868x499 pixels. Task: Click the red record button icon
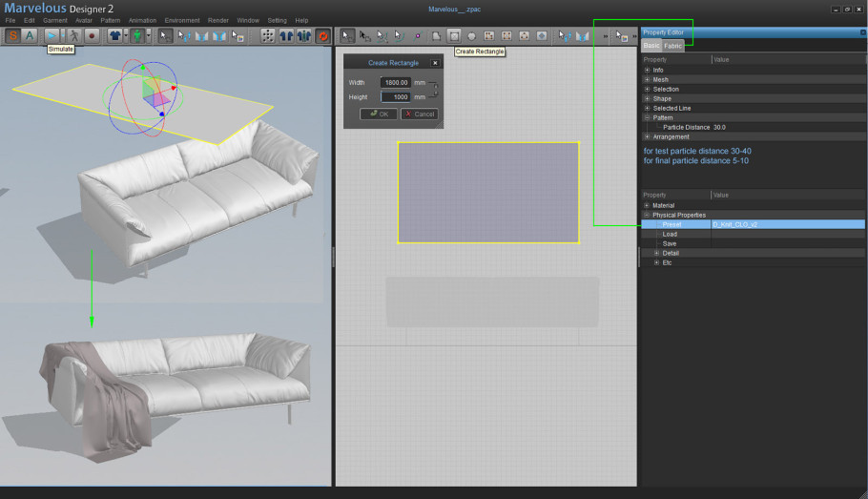[x=92, y=36]
